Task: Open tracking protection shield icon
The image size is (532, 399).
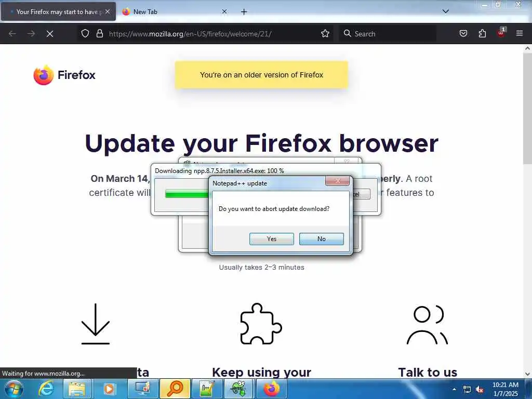Action: pos(85,34)
